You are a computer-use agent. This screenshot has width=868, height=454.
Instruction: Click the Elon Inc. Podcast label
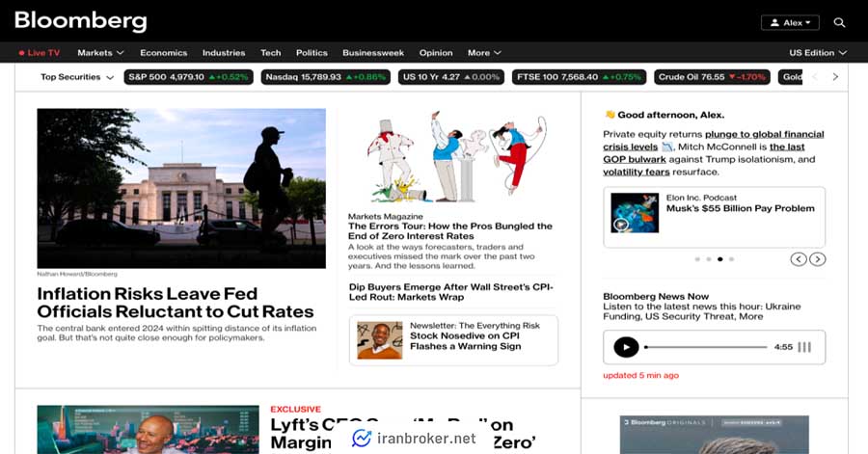pyautogui.click(x=701, y=198)
